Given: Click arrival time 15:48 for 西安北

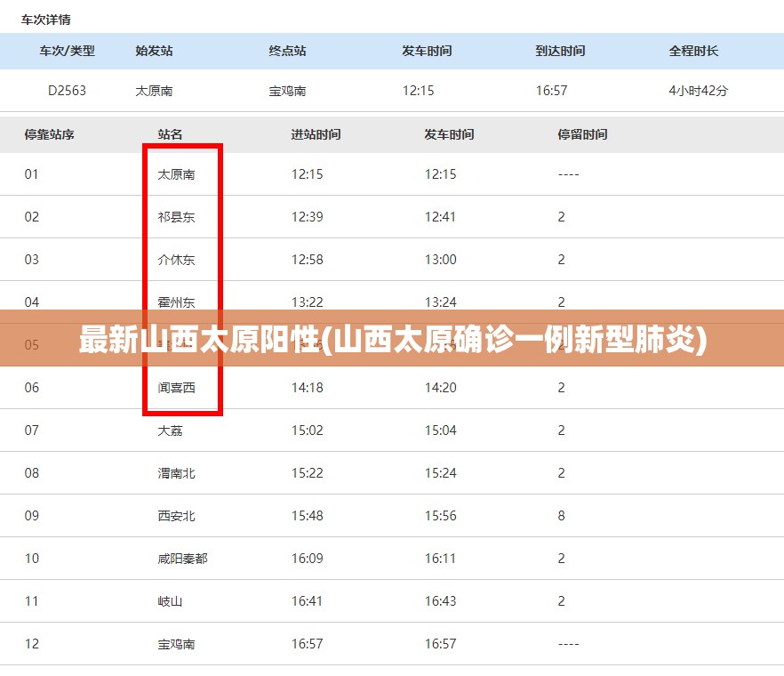Looking at the screenshot, I should coord(307,515).
